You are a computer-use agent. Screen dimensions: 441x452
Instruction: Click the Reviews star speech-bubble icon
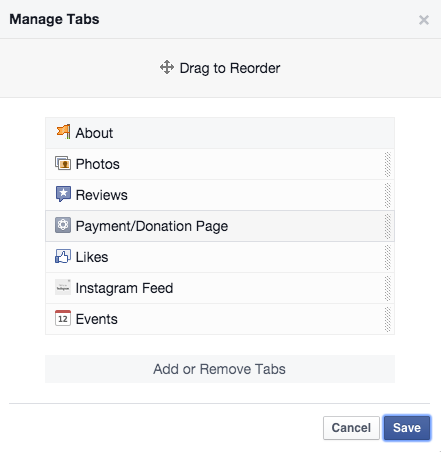click(63, 194)
